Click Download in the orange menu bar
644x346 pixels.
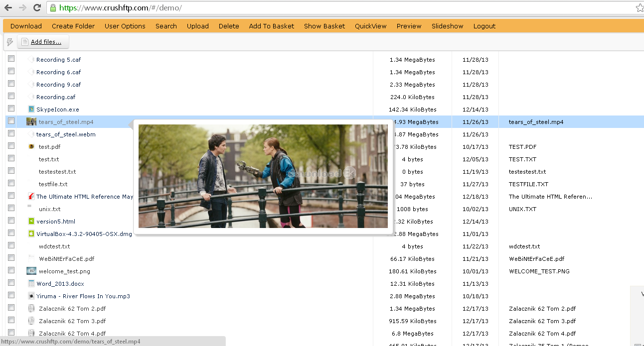(x=26, y=26)
